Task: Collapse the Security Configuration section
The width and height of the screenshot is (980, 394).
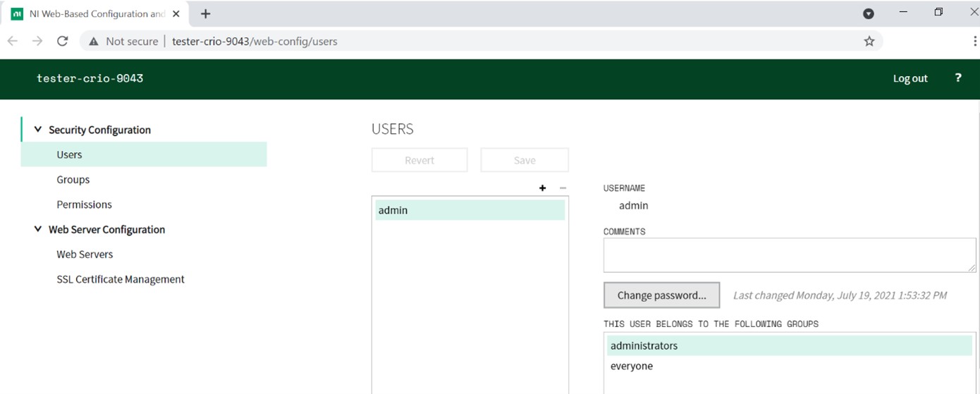Action: coord(38,130)
